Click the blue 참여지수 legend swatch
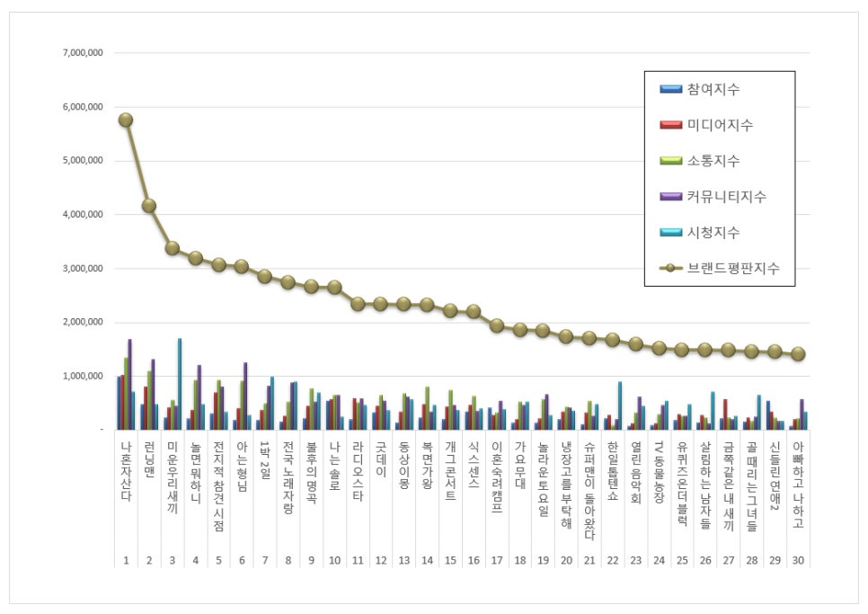Viewport: 868px width, 614px height. point(670,89)
